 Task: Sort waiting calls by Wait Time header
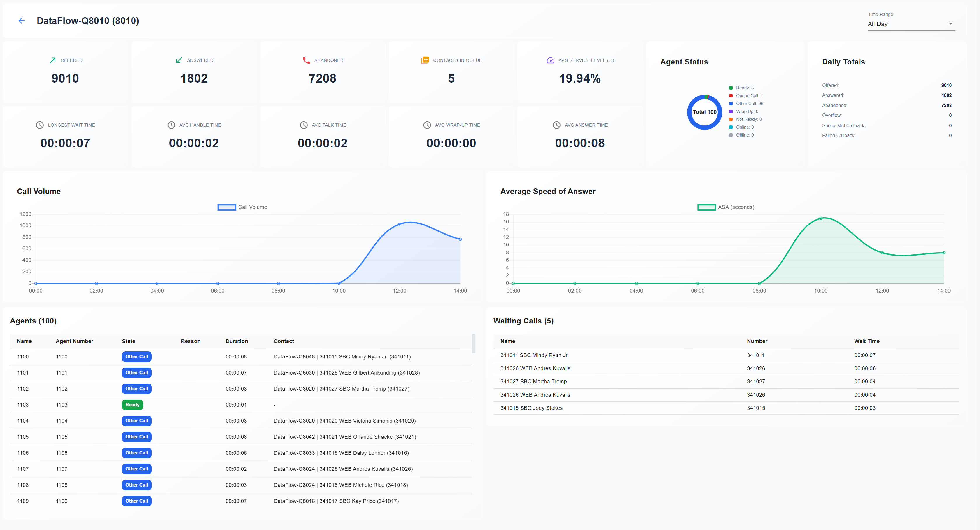coord(867,341)
